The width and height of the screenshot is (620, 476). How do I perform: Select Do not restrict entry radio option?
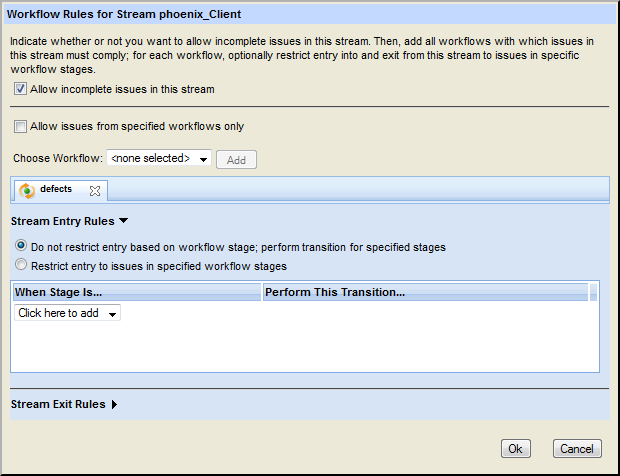(x=21, y=247)
